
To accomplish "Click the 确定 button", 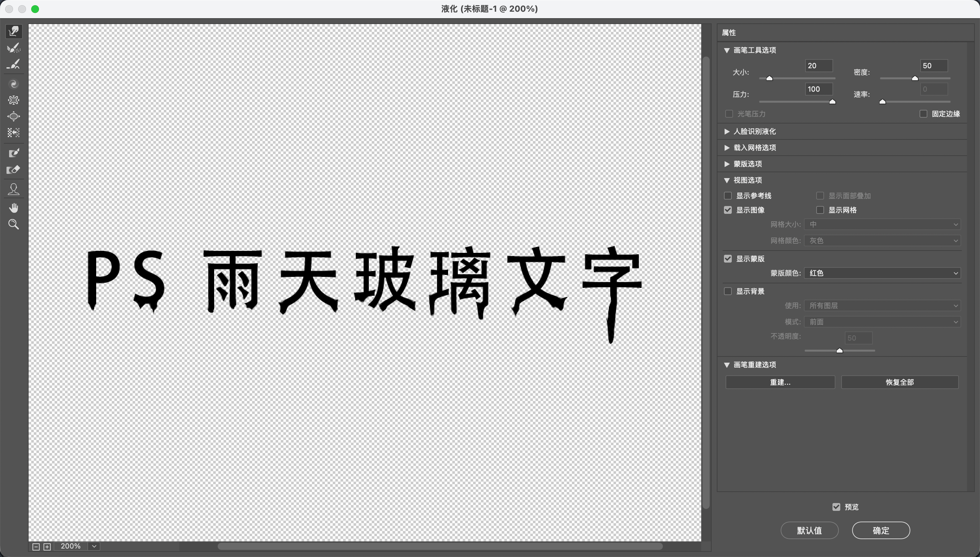I will point(881,530).
